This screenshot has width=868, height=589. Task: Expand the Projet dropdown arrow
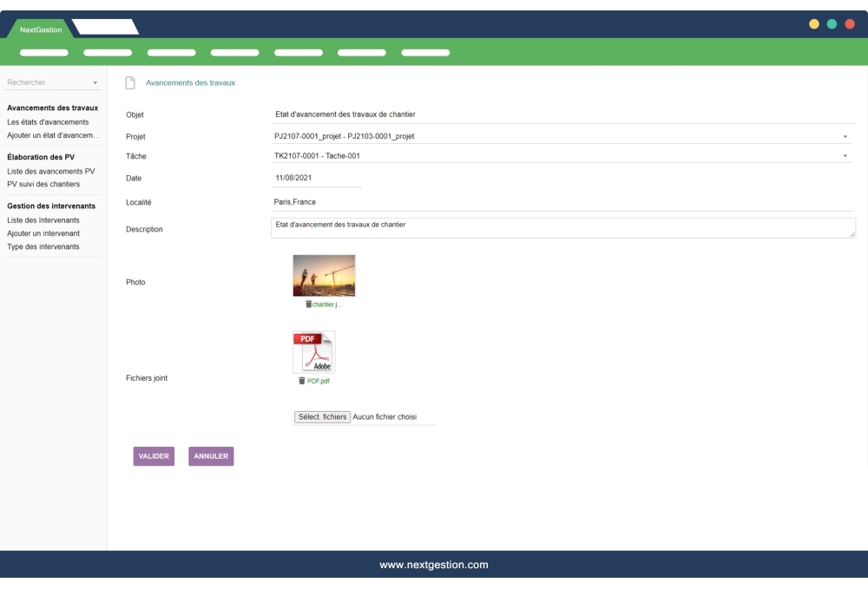tap(845, 136)
